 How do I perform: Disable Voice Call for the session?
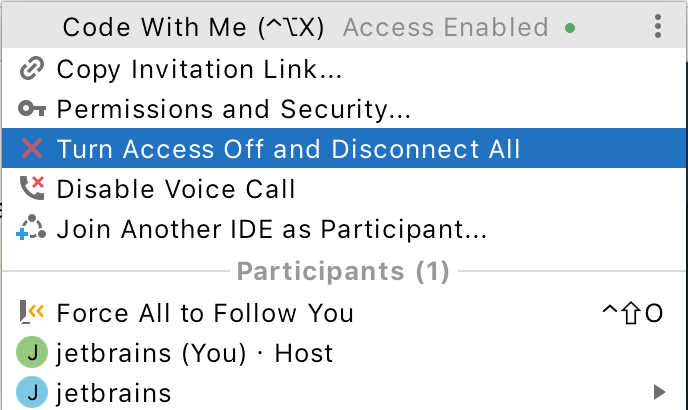click(x=176, y=188)
